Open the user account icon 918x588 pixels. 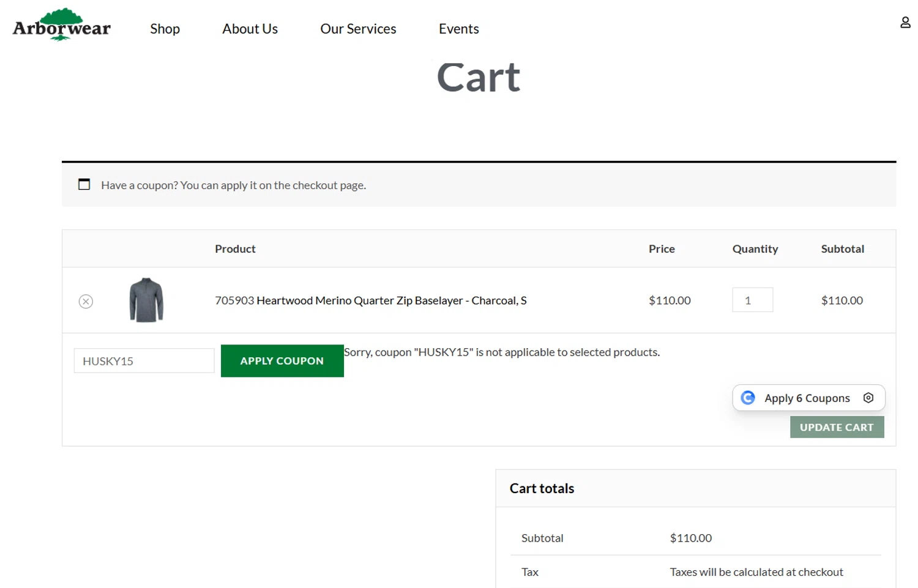(905, 23)
